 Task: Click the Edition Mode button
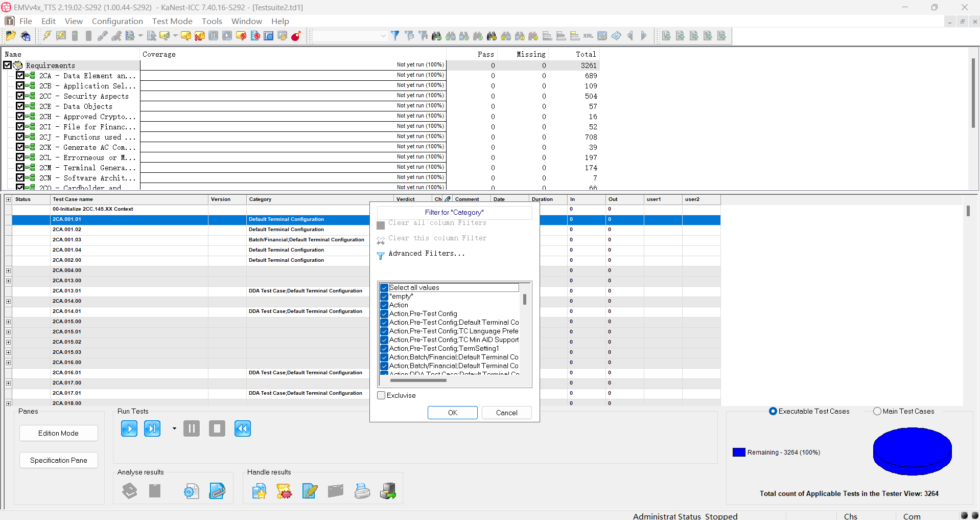coord(58,433)
